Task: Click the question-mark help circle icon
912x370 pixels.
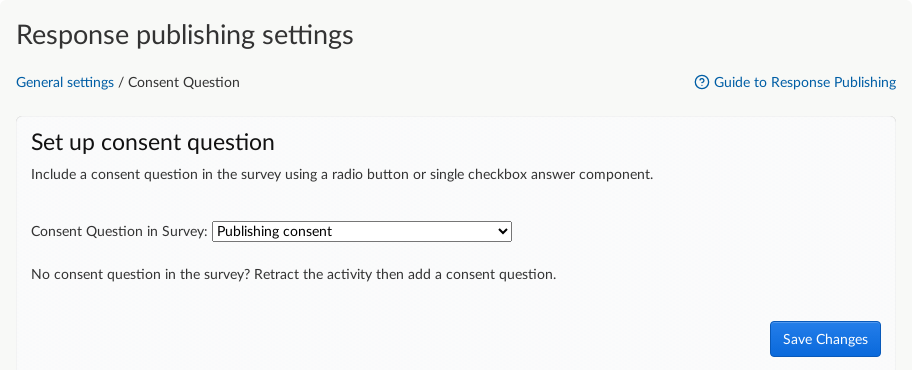Action: [x=702, y=83]
